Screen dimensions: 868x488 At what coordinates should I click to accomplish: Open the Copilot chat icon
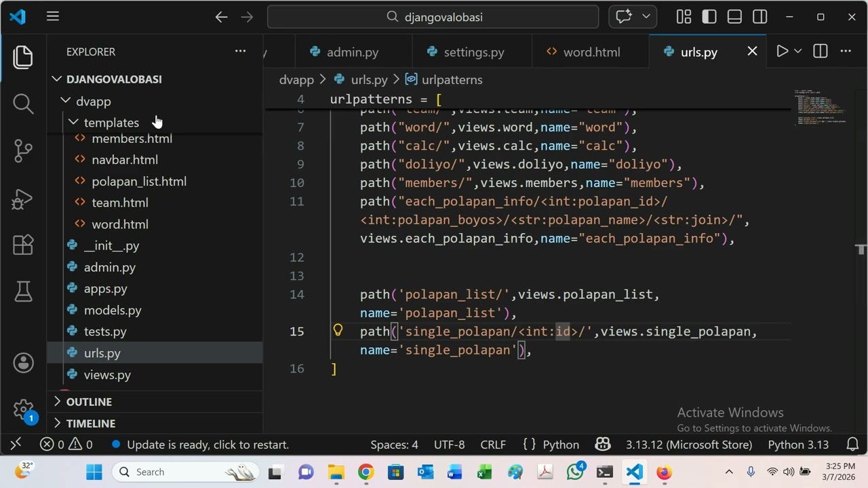pyautogui.click(x=624, y=17)
